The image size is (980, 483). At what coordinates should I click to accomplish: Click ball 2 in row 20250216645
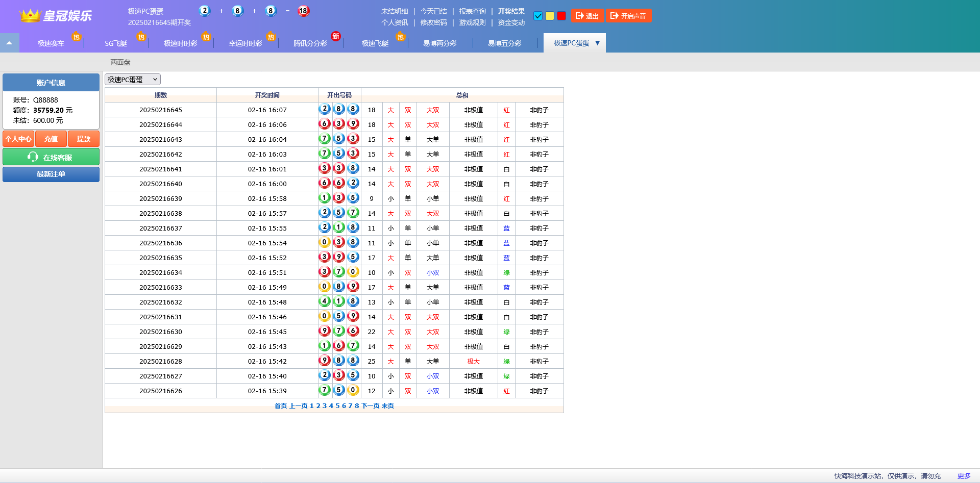tap(324, 109)
